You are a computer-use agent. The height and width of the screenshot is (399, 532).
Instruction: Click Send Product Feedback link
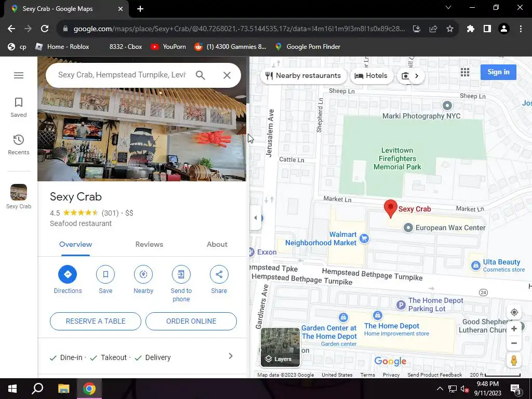[435, 375]
